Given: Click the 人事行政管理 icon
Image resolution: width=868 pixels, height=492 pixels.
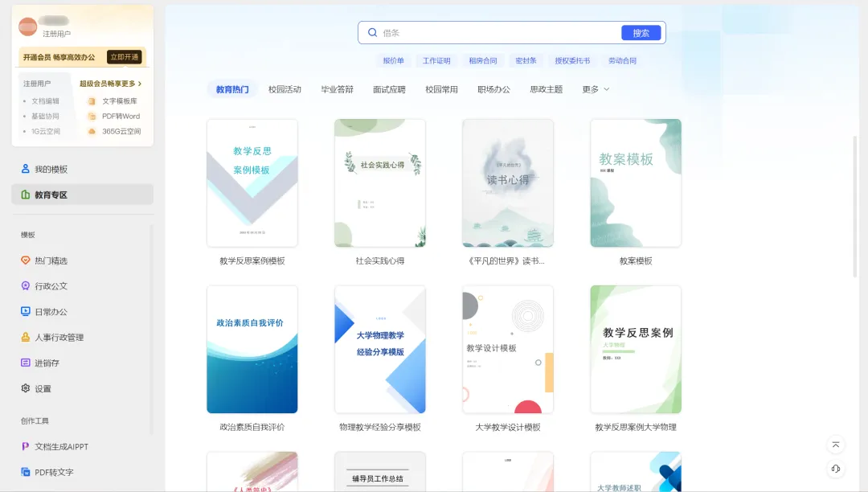Looking at the screenshot, I should coord(26,337).
